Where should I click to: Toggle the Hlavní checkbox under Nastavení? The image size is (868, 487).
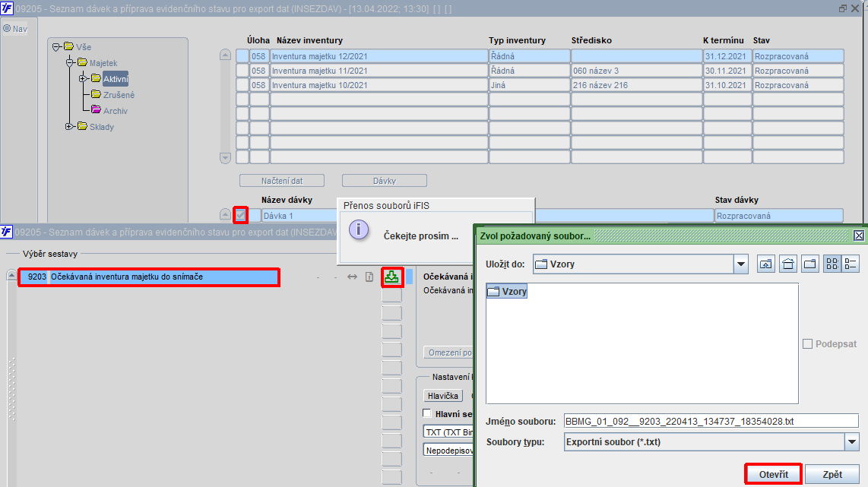click(x=427, y=413)
